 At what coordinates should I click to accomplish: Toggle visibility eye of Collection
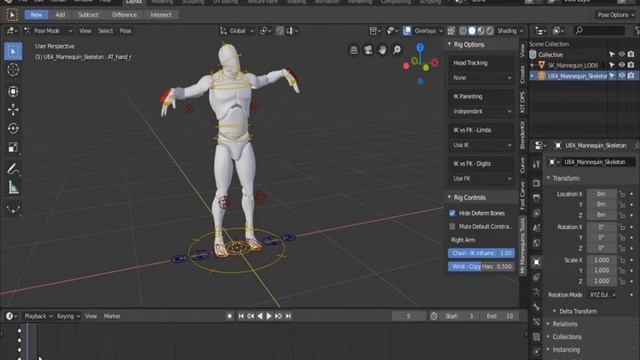point(622,54)
